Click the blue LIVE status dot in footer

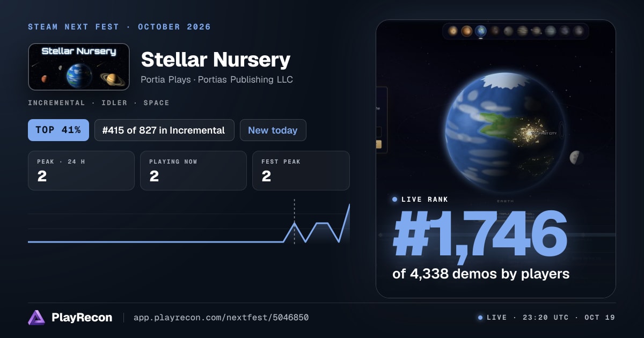click(480, 318)
